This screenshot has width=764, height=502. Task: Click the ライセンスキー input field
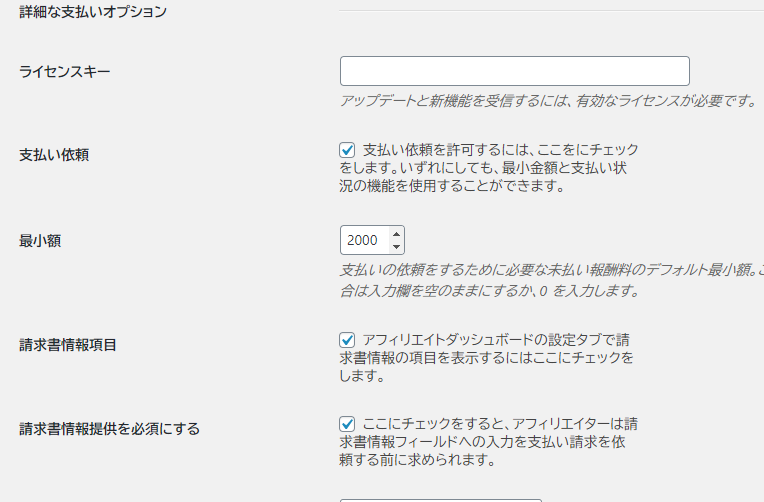(515, 71)
